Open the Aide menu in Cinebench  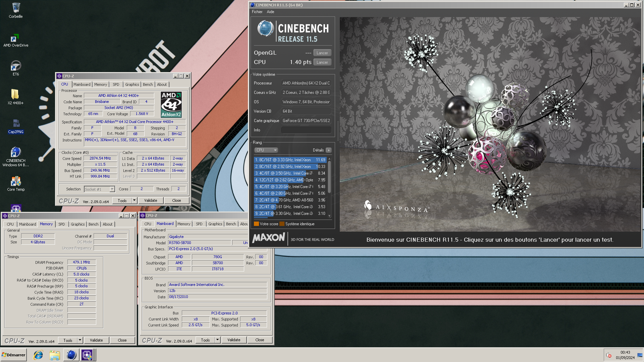coord(270,12)
